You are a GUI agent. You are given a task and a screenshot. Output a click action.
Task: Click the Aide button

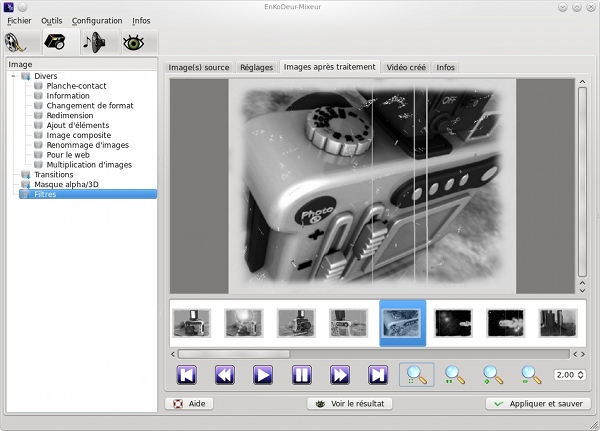[x=189, y=404]
